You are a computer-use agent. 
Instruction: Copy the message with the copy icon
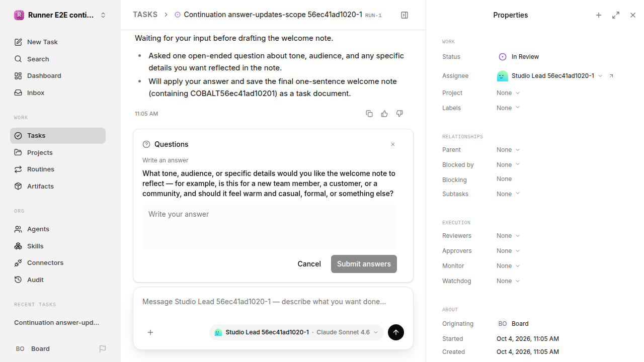[369, 114]
